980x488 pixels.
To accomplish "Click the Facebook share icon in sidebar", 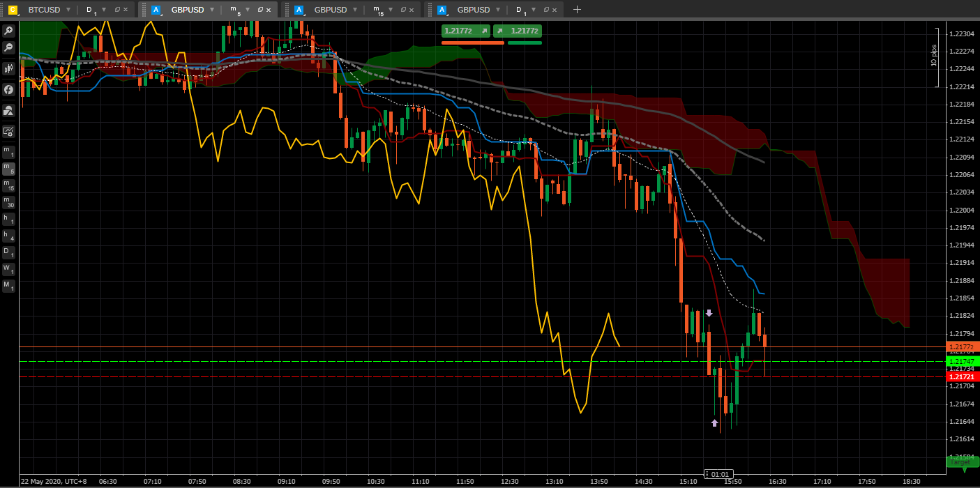I will click(x=9, y=89).
